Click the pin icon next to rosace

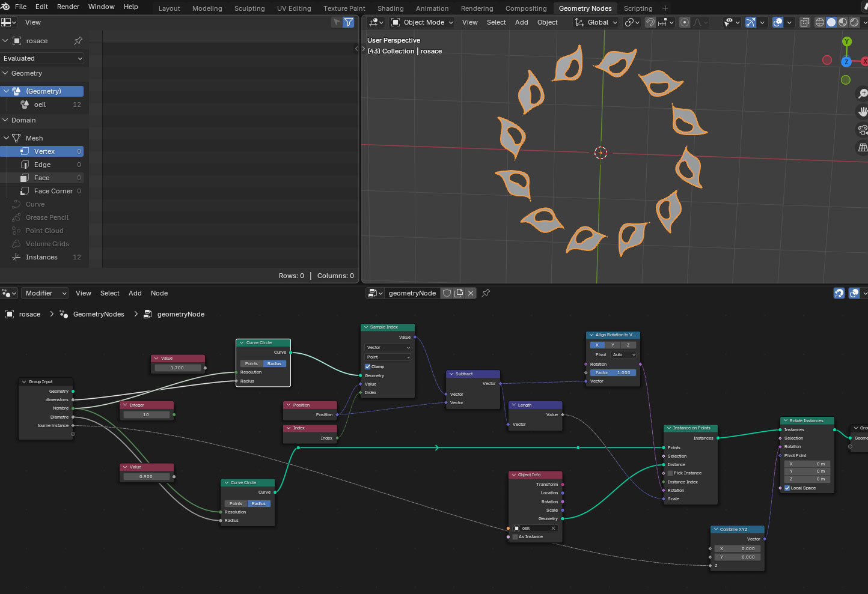point(78,41)
